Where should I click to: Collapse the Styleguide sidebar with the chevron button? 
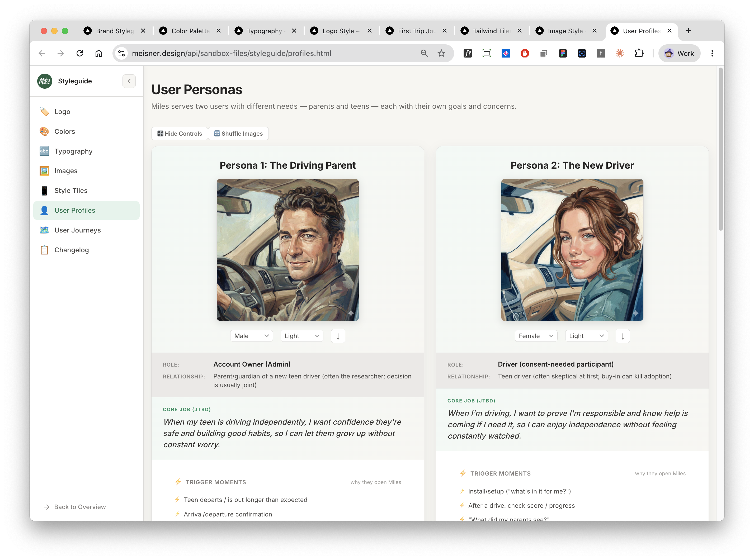[x=129, y=81]
